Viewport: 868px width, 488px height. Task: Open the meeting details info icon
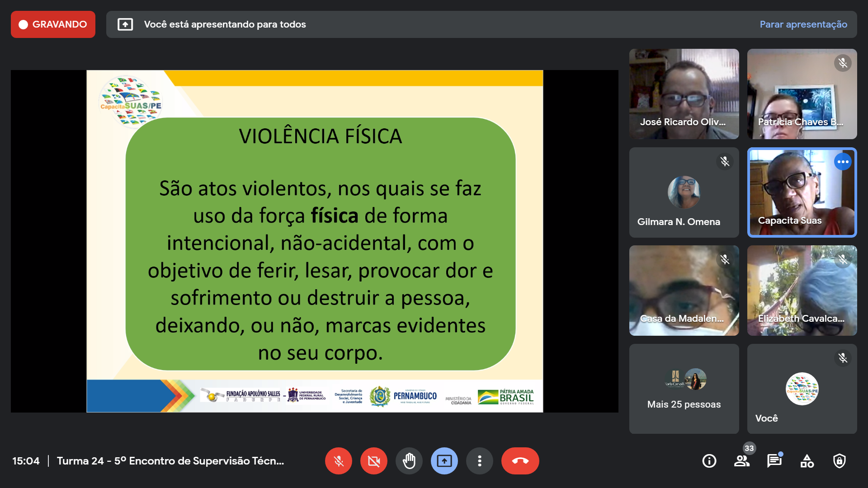pyautogui.click(x=709, y=461)
